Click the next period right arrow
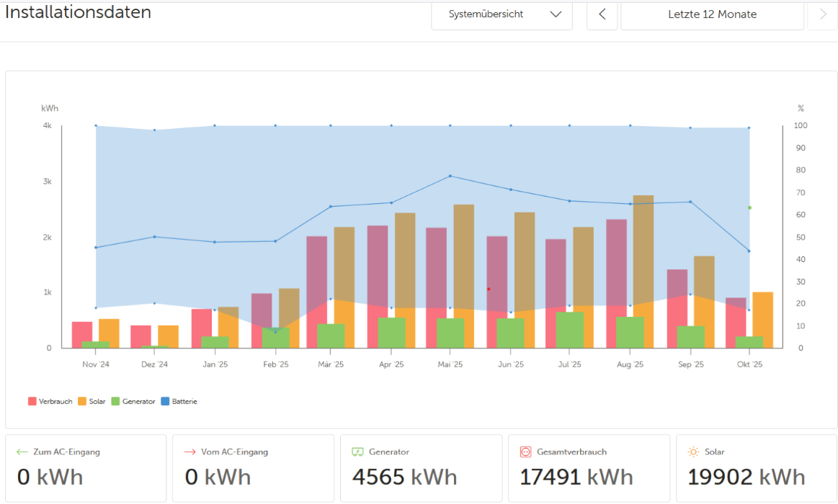This screenshot has width=838, height=504. pyautogui.click(x=822, y=14)
